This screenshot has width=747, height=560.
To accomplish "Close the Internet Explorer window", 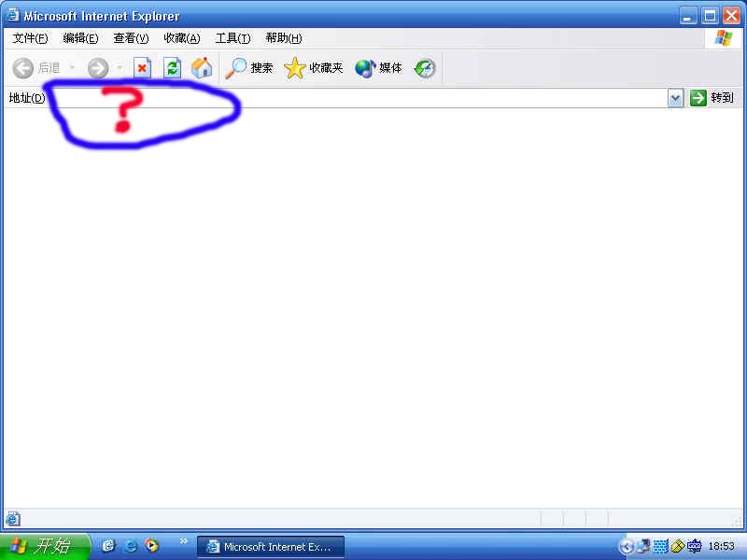I will point(731,16).
